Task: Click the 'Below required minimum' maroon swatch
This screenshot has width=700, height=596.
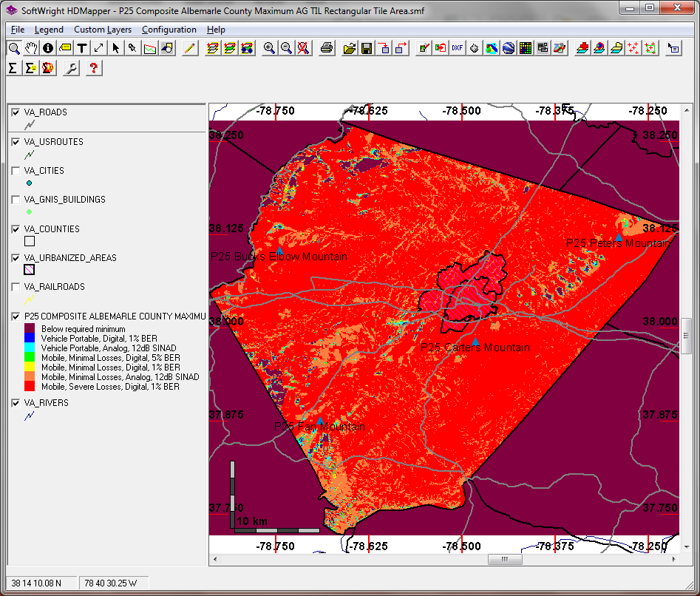Action: (x=30, y=329)
